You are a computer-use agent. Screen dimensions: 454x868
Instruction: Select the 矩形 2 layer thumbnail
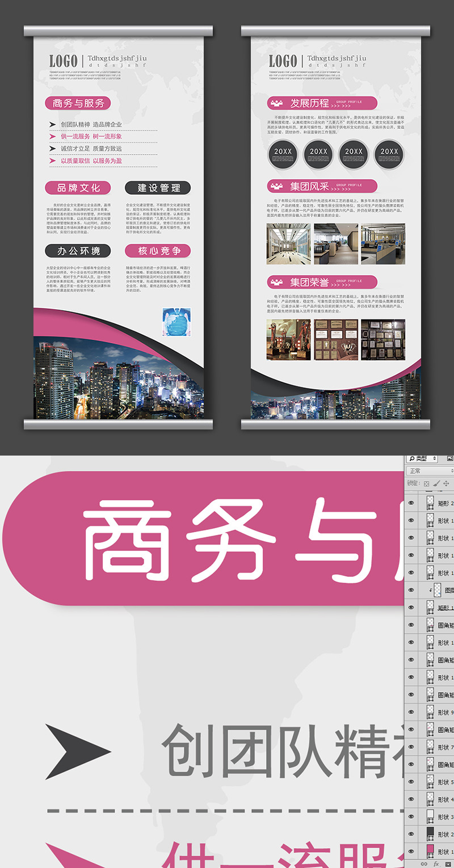tap(430, 503)
